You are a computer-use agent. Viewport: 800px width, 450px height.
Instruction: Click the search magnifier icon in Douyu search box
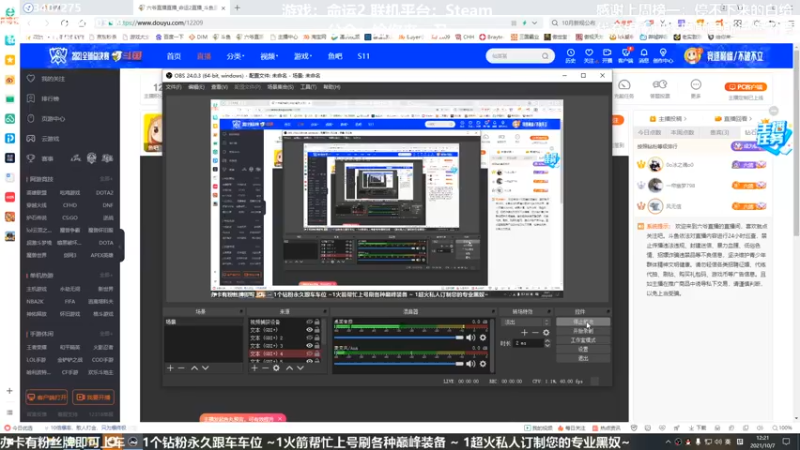(x=545, y=56)
